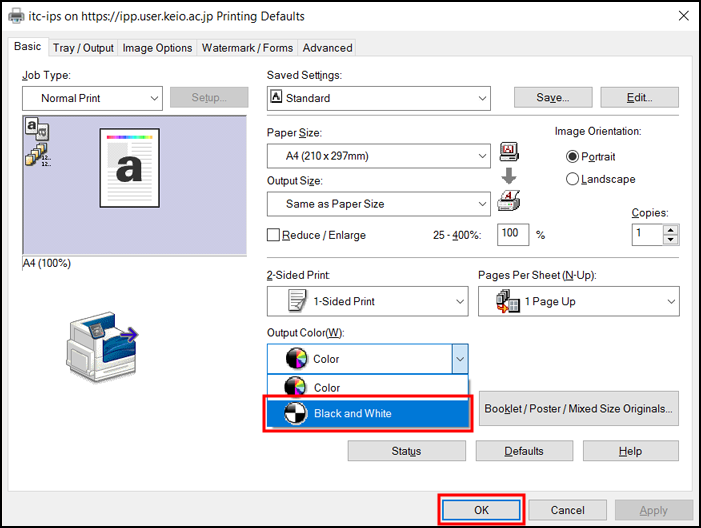The height and width of the screenshot is (528, 701).
Task: Open the 2-Sided Print dropdown
Action: 367,301
